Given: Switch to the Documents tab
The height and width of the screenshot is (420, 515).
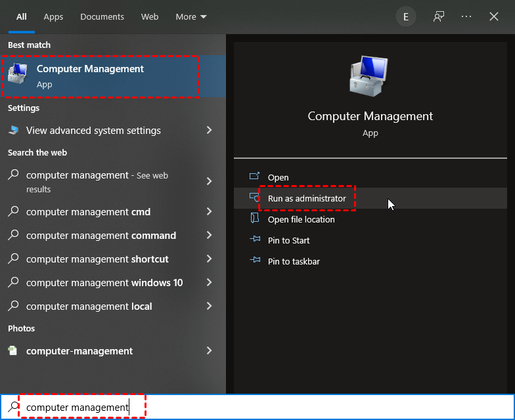Looking at the screenshot, I should (x=102, y=17).
